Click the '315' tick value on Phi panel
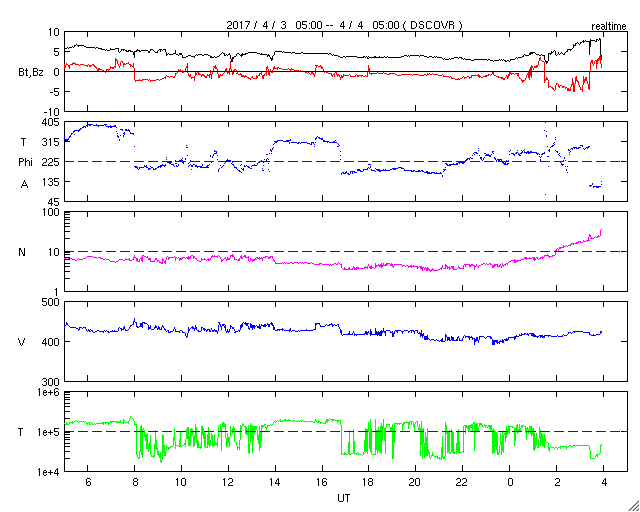This screenshot has height=512, width=640. [x=52, y=142]
